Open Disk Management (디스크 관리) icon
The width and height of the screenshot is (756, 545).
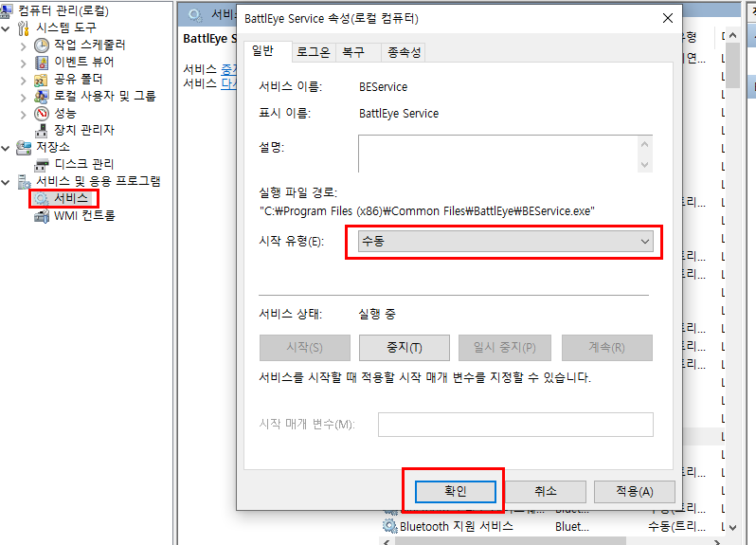[x=42, y=165]
